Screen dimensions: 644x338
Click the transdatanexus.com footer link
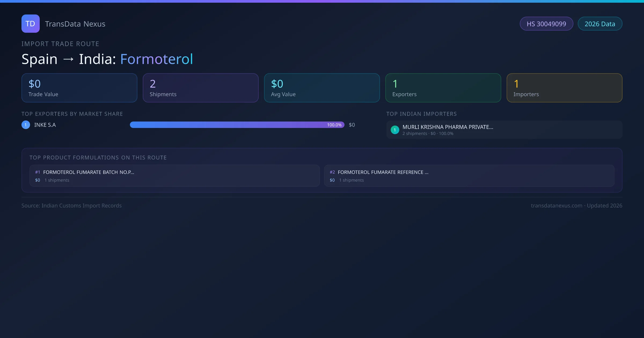(x=556, y=205)
